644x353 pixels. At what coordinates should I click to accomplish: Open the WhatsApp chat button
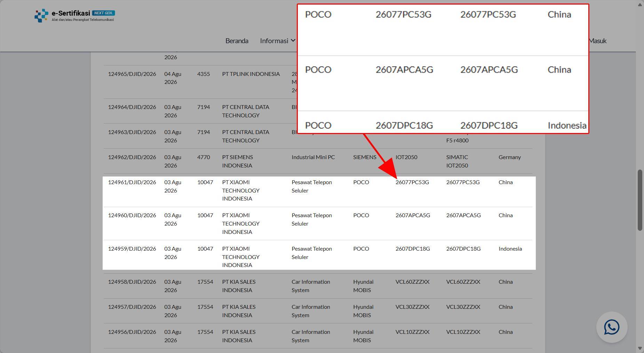[x=612, y=327]
